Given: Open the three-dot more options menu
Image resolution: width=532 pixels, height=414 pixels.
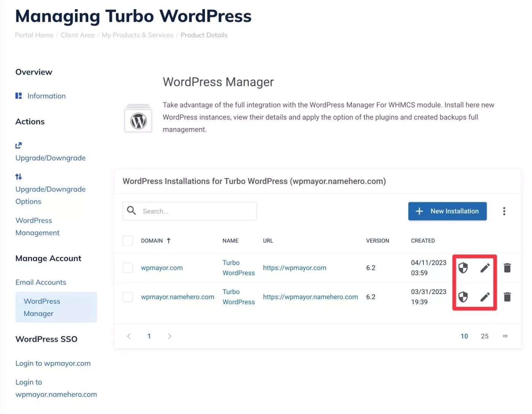Looking at the screenshot, I should 504,211.
